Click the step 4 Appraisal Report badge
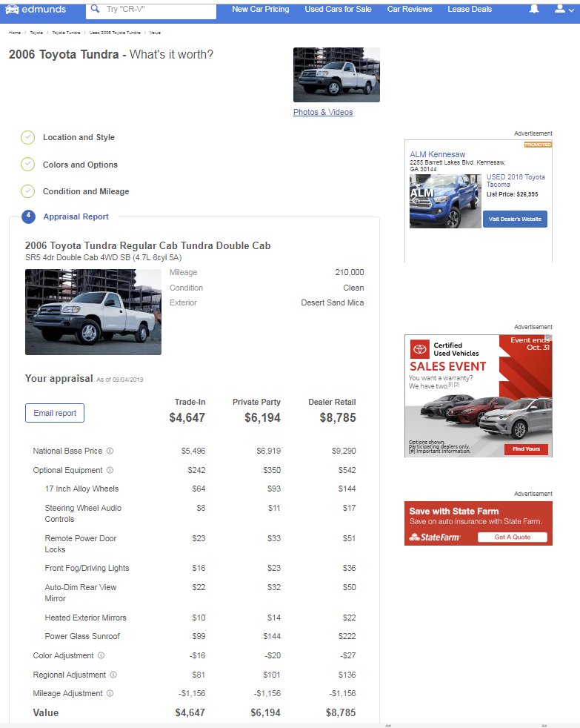Screen dimensions: 580x728 tap(28, 216)
